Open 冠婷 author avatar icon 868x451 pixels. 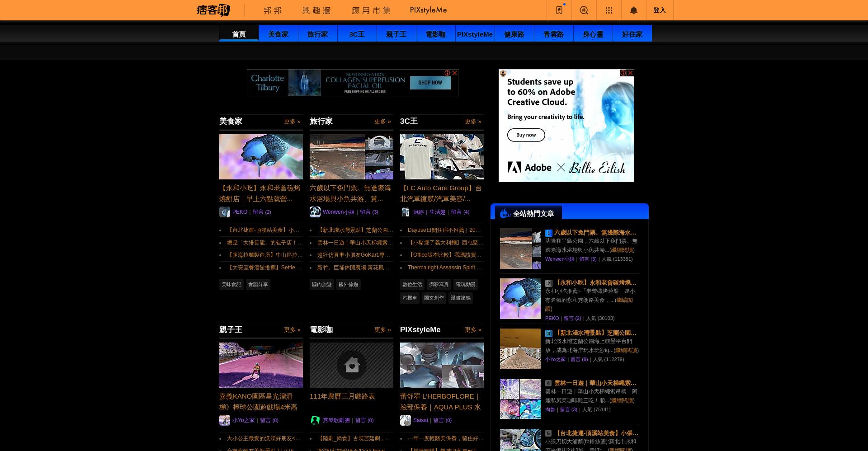(x=406, y=212)
